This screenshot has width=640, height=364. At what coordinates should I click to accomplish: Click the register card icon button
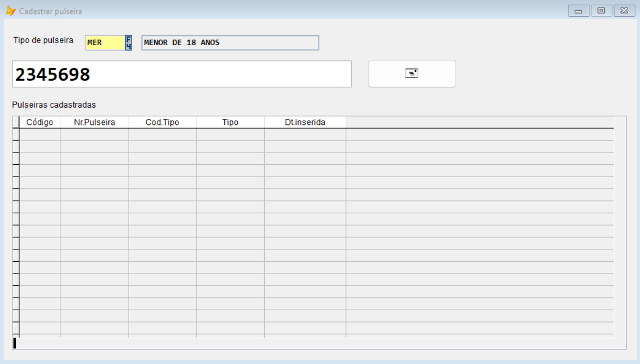tap(412, 73)
